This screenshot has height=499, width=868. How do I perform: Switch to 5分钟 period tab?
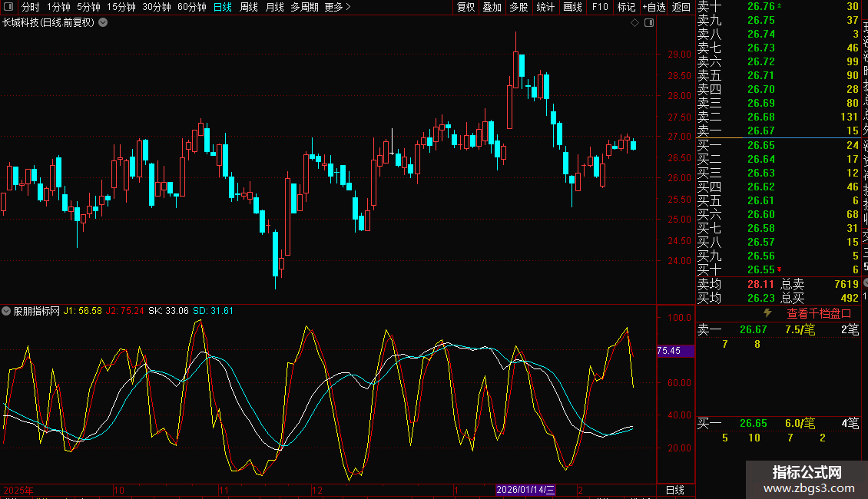(x=88, y=7)
